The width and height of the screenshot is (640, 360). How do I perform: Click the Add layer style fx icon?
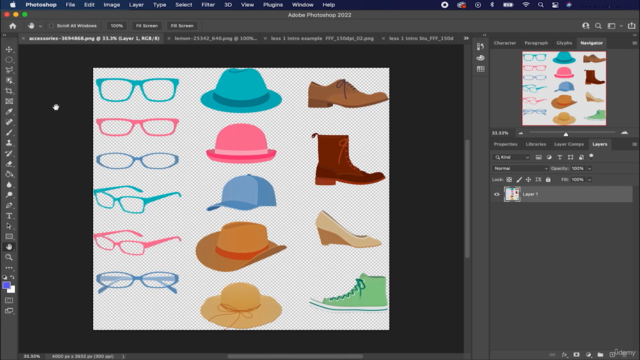[x=564, y=355]
